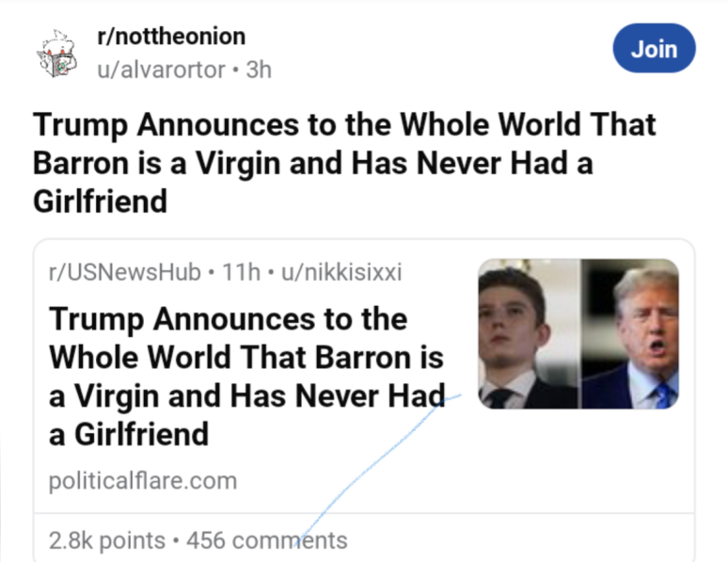
Task: Go to r/USNewsHub from the crosspost
Action: click(124, 273)
